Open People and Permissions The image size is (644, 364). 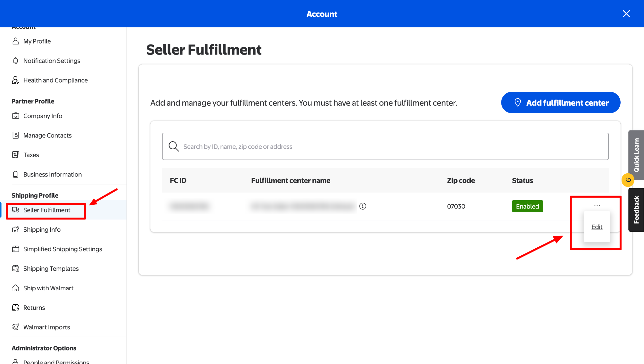point(56,362)
